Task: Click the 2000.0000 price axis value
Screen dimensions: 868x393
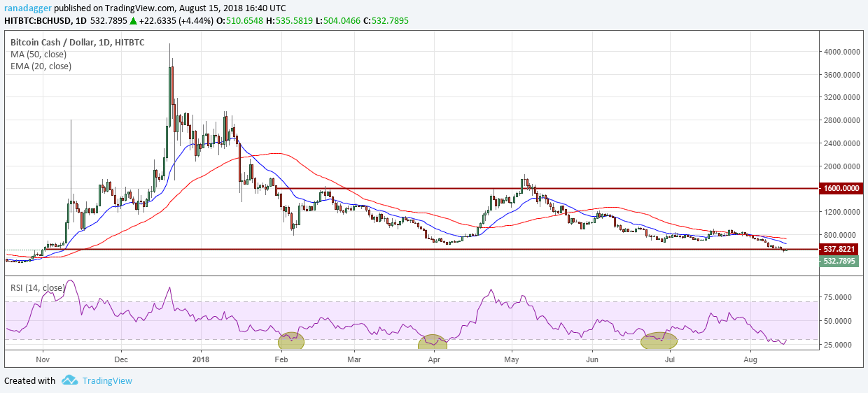Action: point(842,166)
